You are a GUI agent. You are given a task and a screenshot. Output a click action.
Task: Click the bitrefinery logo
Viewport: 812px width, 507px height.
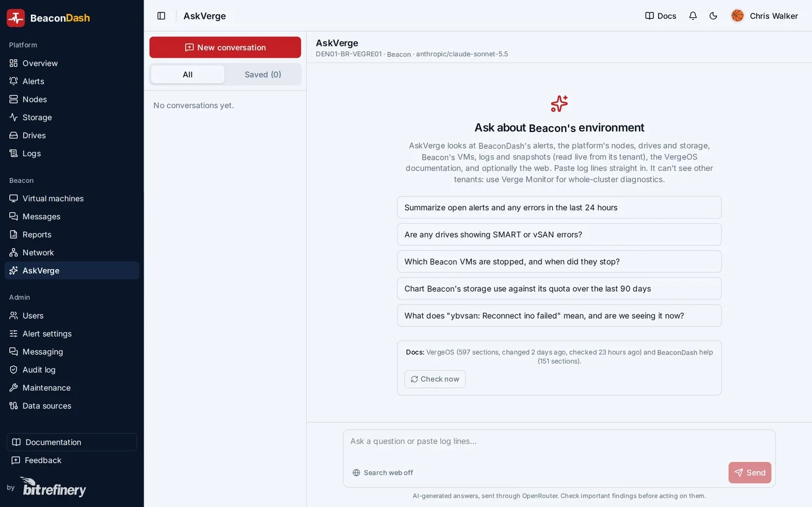[53, 487]
